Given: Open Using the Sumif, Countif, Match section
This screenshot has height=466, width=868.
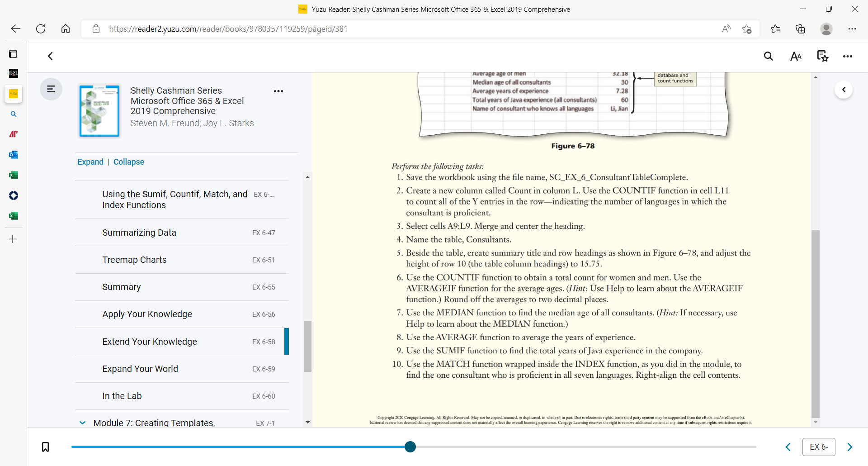Looking at the screenshot, I should tap(182, 200).
